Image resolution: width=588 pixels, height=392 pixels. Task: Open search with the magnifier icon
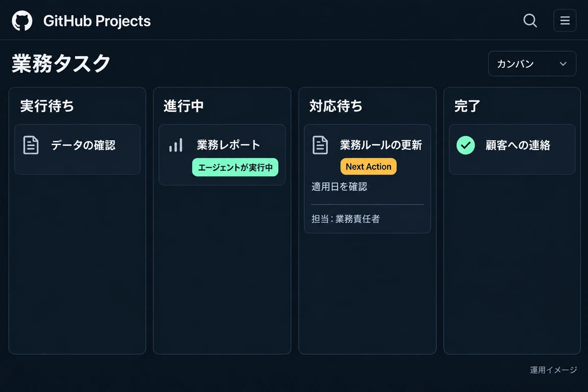click(x=530, y=20)
